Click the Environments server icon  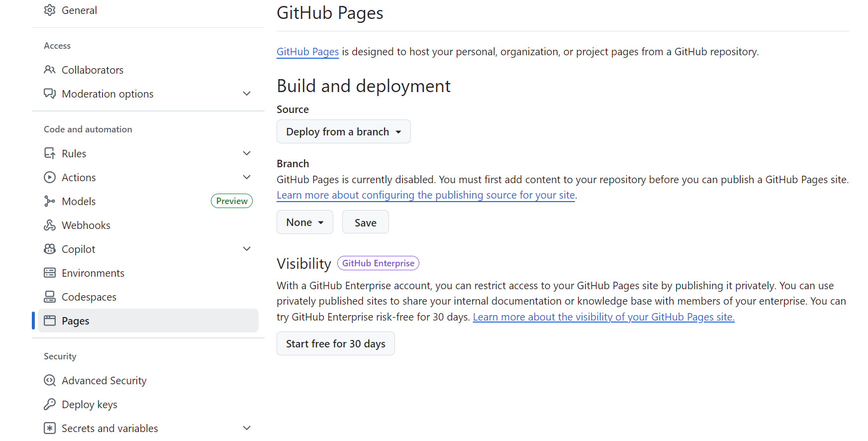click(x=50, y=273)
